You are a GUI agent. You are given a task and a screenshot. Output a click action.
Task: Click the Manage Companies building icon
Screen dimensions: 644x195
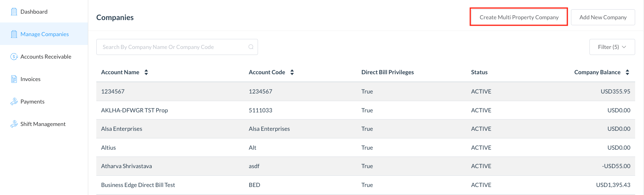click(14, 34)
